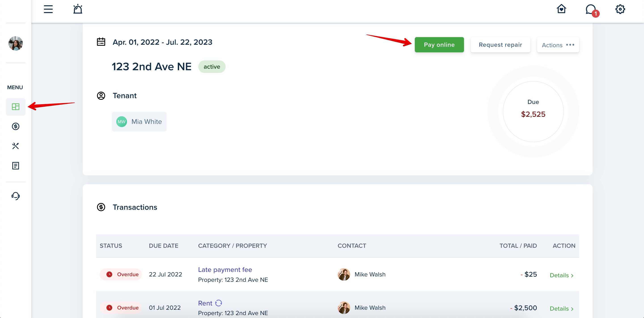Click the Pay online button
This screenshot has width=644, height=318.
click(x=439, y=45)
